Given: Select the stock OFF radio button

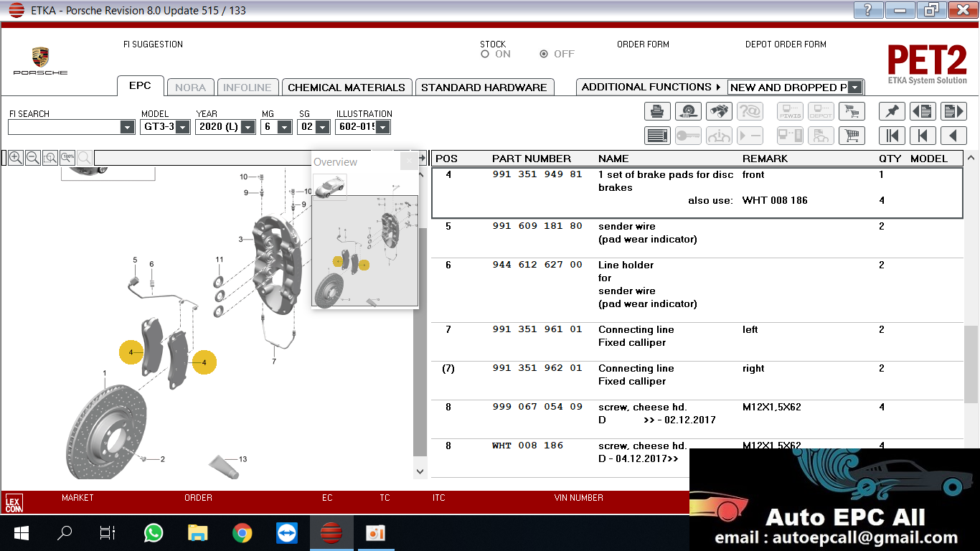Looking at the screenshot, I should [x=544, y=54].
